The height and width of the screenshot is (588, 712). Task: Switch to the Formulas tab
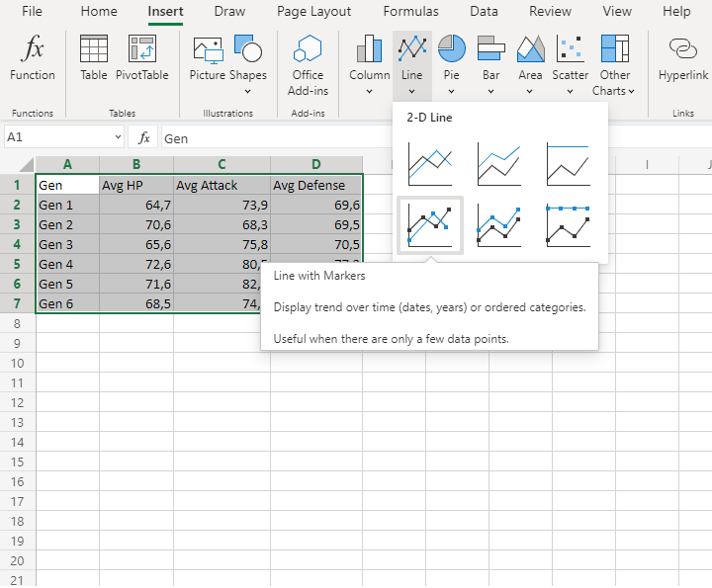click(x=411, y=12)
